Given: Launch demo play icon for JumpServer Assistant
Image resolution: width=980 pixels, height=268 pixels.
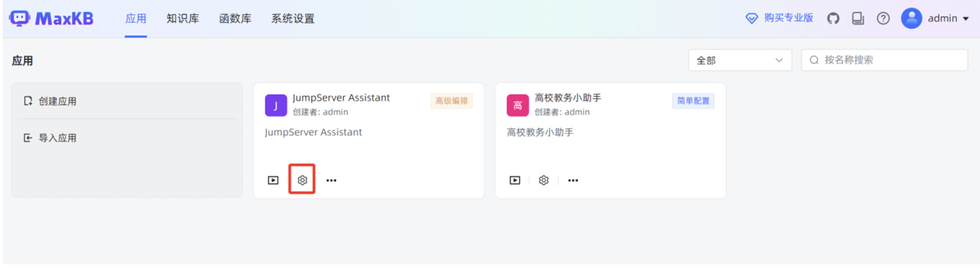Looking at the screenshot, I should click(273, 180).
